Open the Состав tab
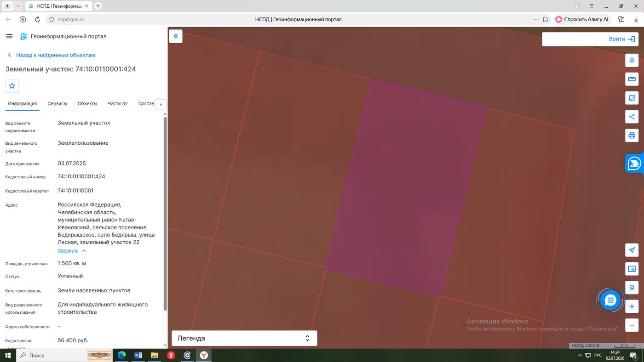The height and width of the screenshot is (362, 644). pos(146,104)
